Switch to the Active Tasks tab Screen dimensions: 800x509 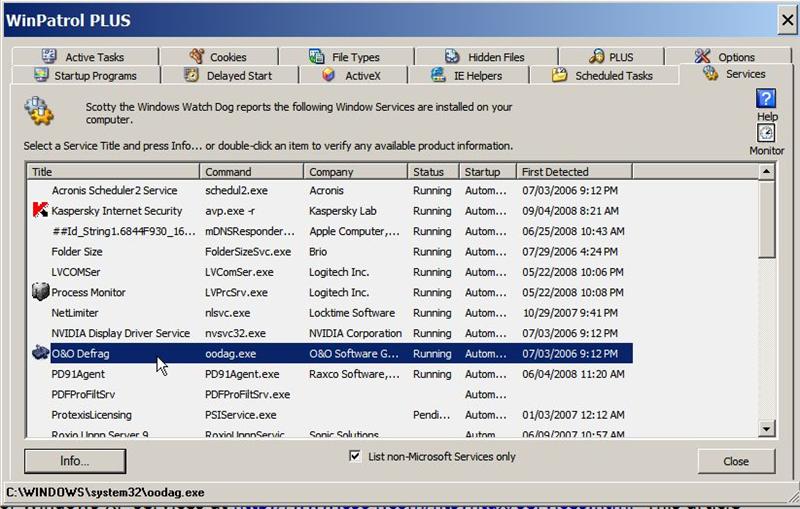point(85,57)
